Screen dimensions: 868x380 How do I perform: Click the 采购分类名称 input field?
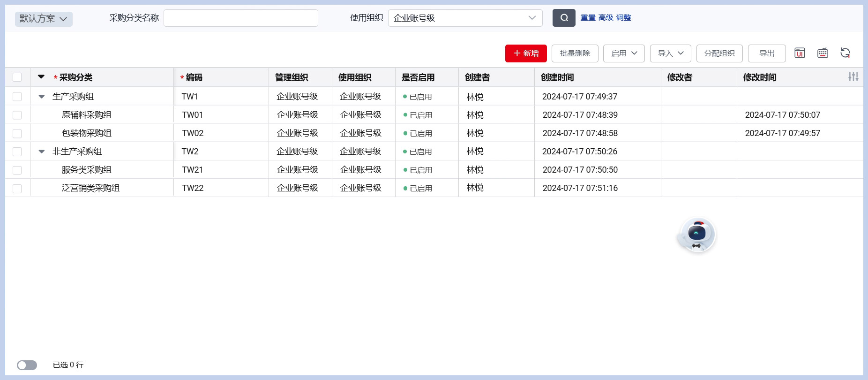(241, 18)
